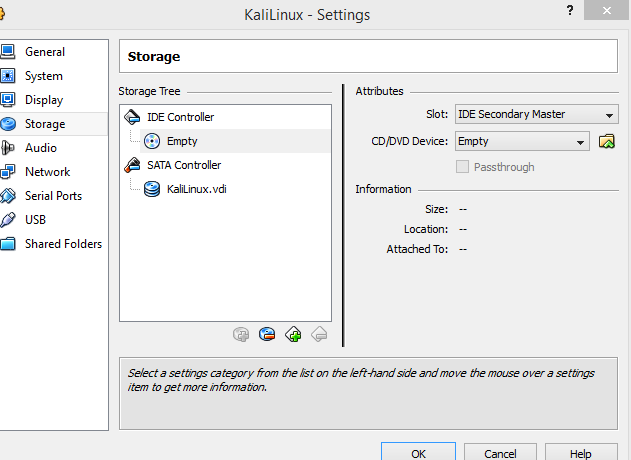The width and height of the screenshot is (631, 460).
Task: Click the Location value under Information
Action: point(463,229)
